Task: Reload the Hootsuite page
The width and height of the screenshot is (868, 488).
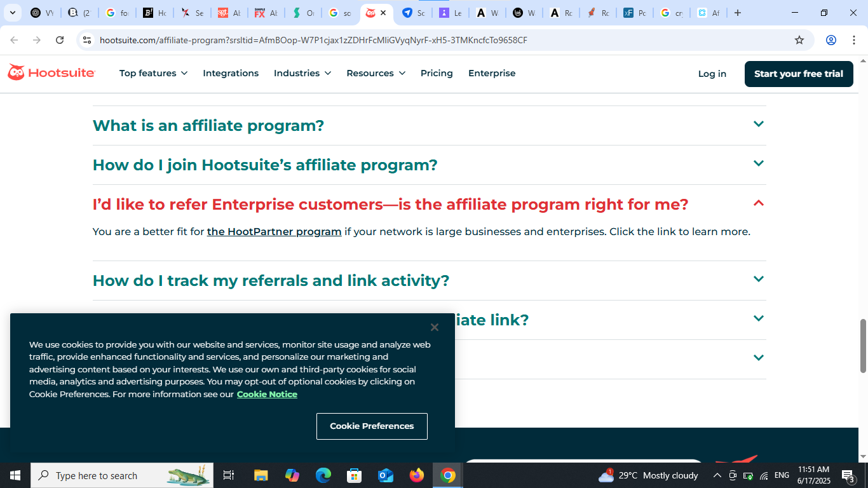Action: 60,40
